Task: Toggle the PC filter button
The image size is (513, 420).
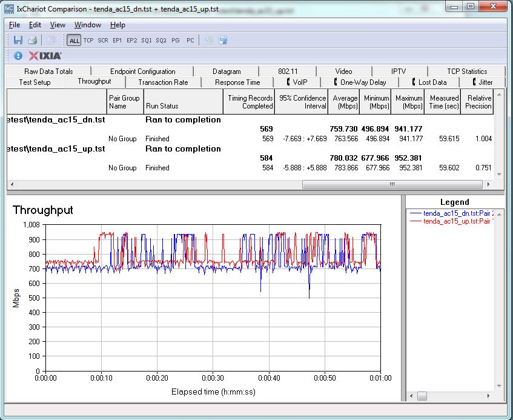Action: coord(190,40)
